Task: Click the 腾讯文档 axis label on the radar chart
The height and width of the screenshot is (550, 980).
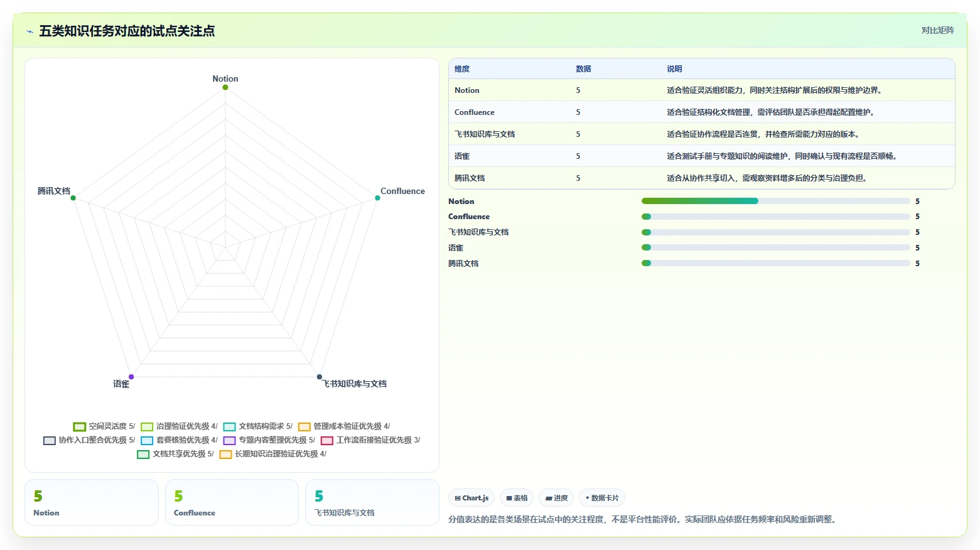Action: [54, 191]
